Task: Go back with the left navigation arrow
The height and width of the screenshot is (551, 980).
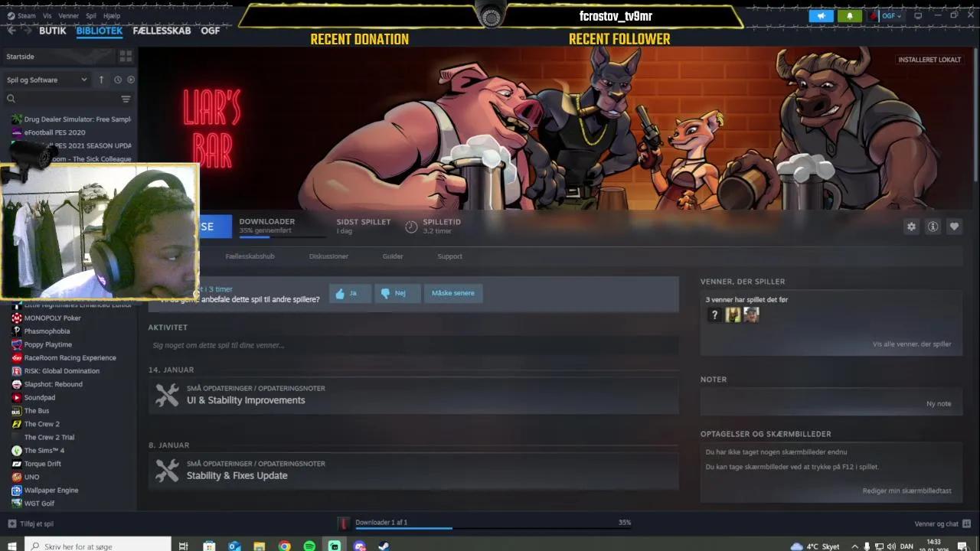Action: click(x=11, y=31)
